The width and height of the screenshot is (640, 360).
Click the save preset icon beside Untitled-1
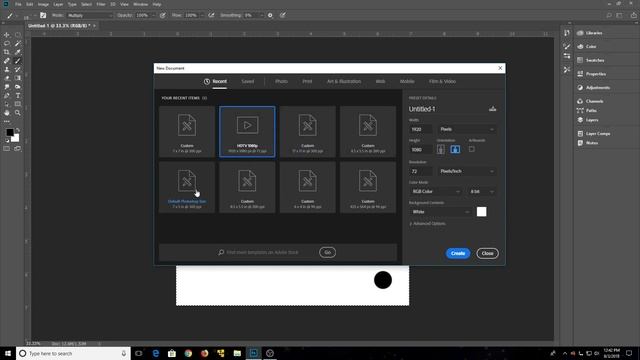[493, 109]
